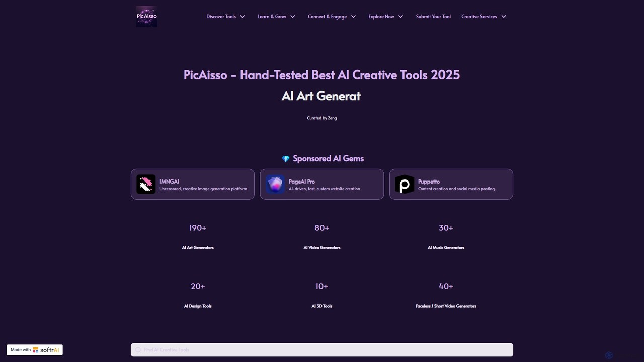
Task: Select Faceless / Short Video Generators category
Action: (446, 306)
